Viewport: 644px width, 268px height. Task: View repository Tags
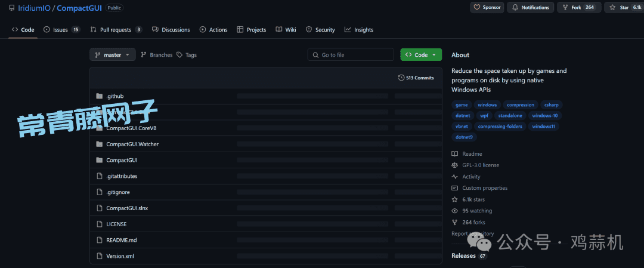point(187,55)
